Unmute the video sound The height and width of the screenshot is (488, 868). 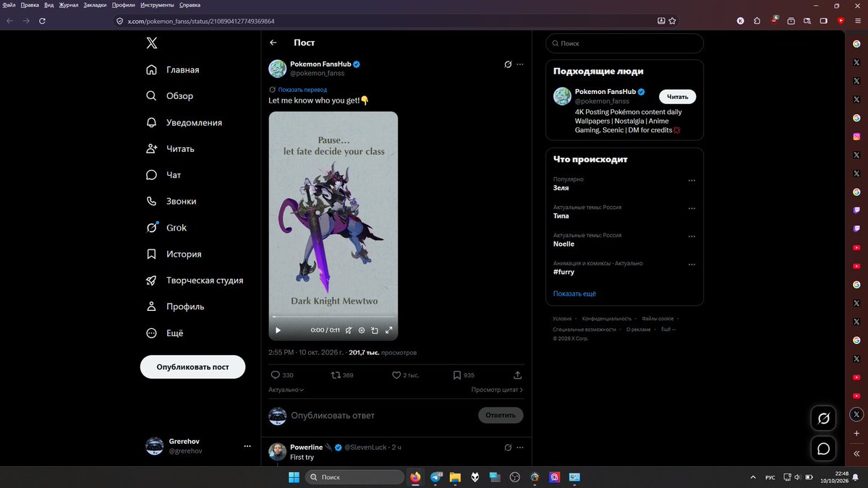pos(348,330)
